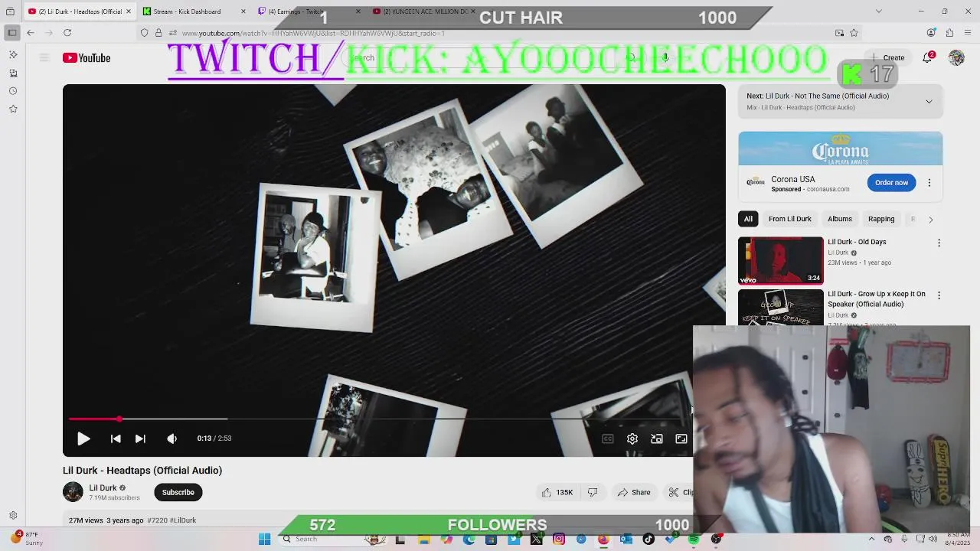The image size is (980, 551).
Task: Open TikTok from the taskbar
Action: [648, 540]
